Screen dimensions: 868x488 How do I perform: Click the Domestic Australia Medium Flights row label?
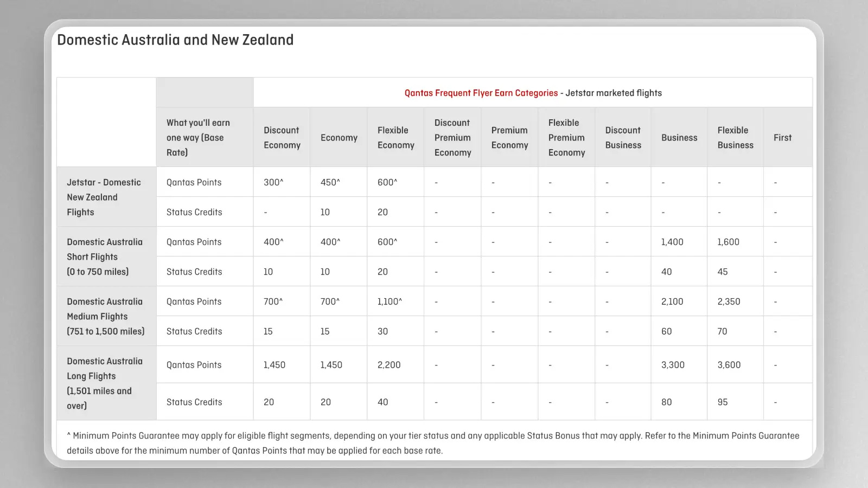[106, 316]
